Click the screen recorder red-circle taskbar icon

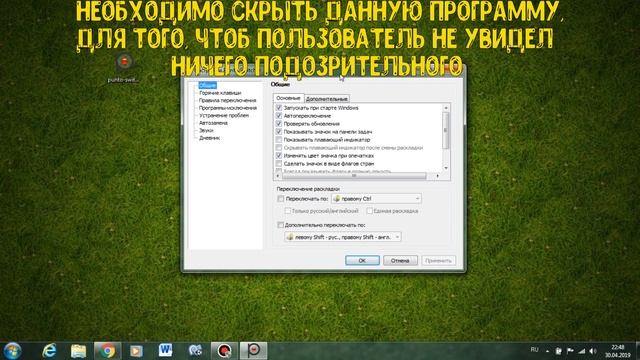224,351
